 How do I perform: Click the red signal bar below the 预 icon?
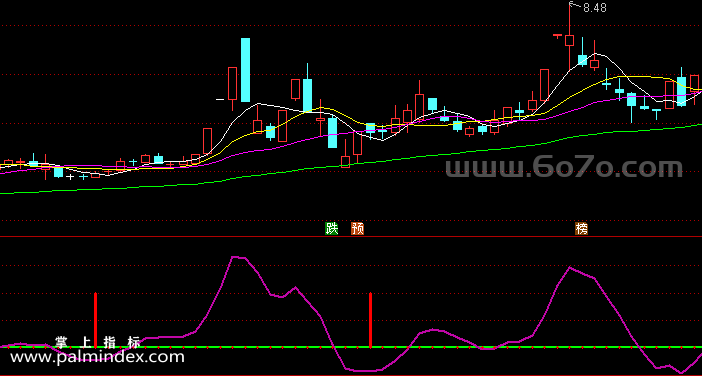pyautogui.click(x=370, y=320)
